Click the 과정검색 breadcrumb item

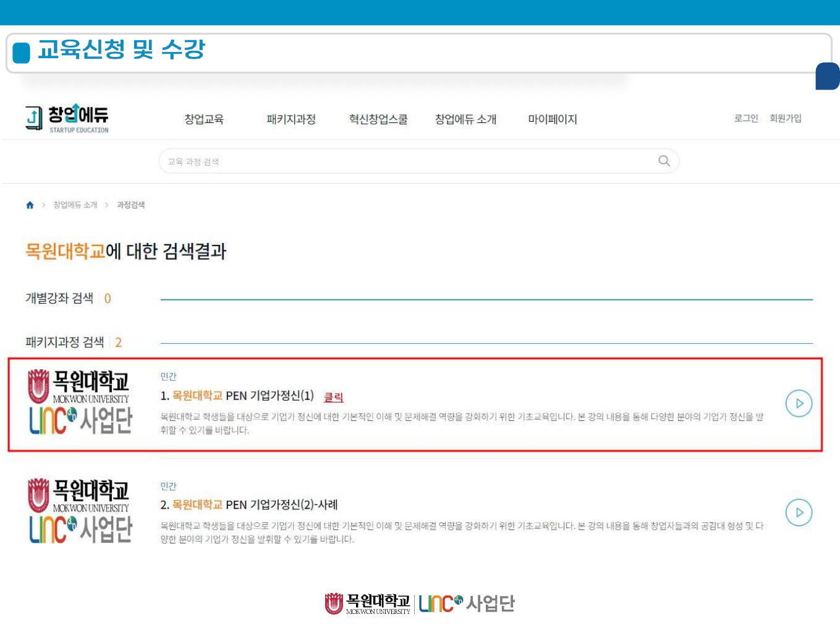point(130,205)
